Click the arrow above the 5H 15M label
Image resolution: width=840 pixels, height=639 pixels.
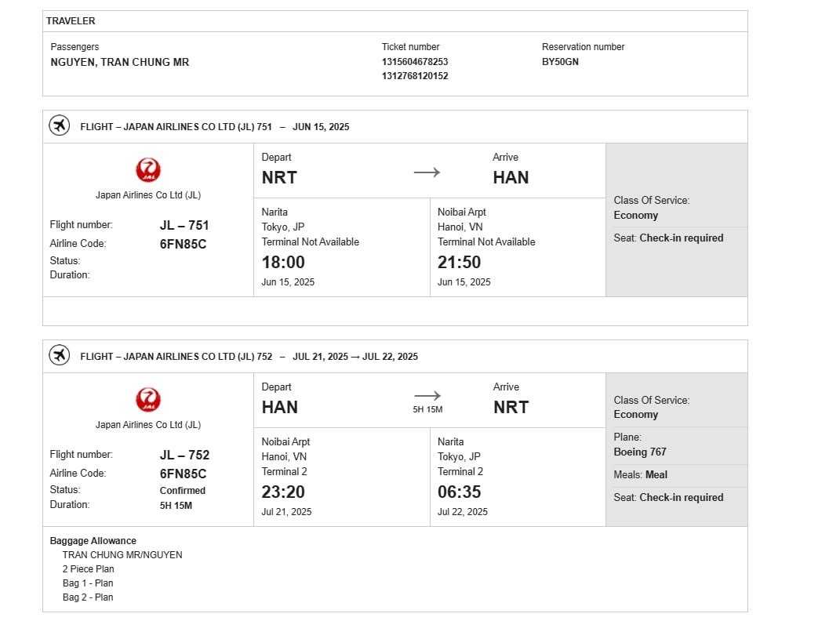(x=427, y=396)
